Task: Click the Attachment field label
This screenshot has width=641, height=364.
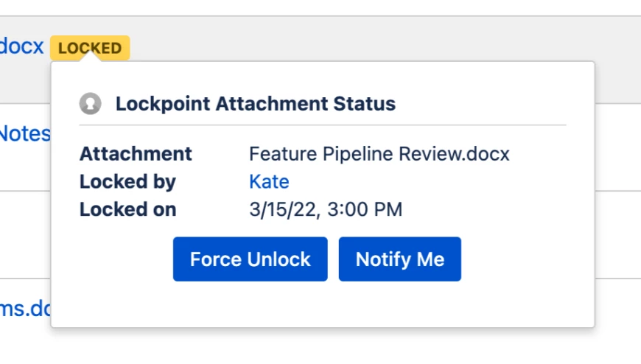Action: tap(136, 154)
